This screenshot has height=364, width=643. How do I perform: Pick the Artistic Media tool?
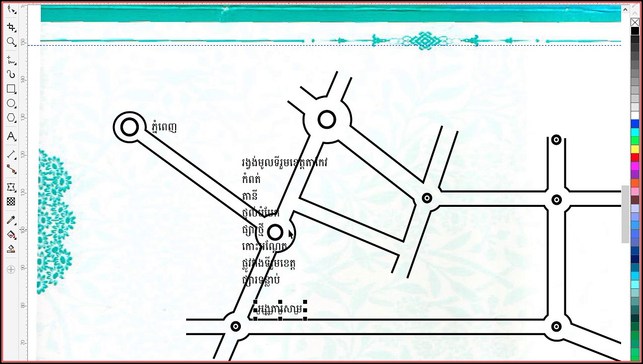pyautogui.click(x=11, y=75)
